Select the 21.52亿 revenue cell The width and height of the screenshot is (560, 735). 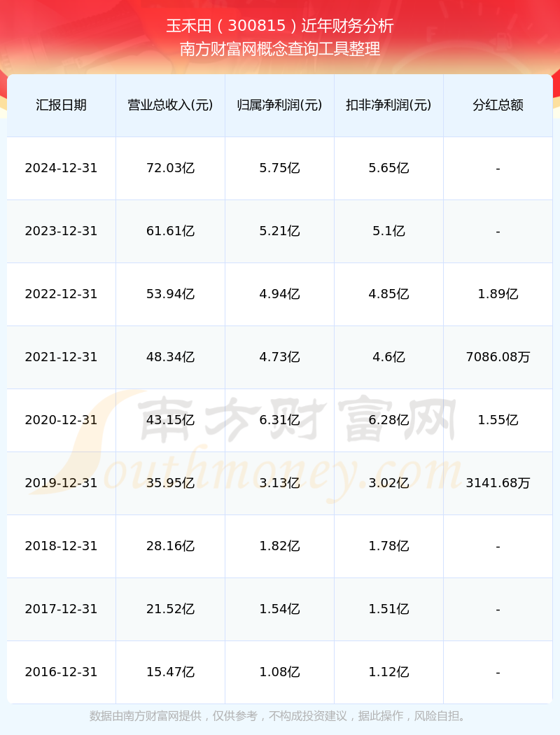pyautogui.click(x=171, y=610)
